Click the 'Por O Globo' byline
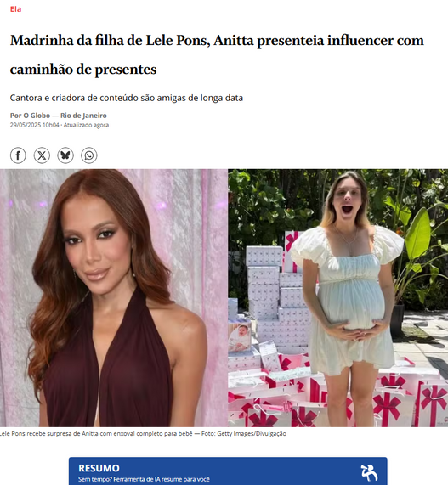 coord(30,116)
